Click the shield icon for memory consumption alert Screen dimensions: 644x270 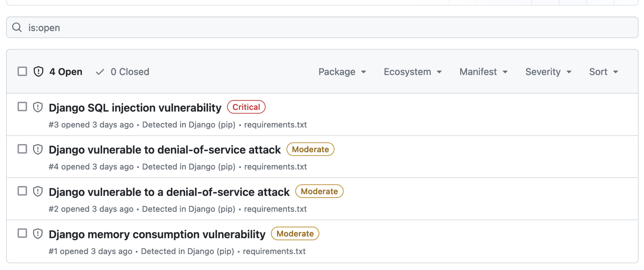point(38,234)
